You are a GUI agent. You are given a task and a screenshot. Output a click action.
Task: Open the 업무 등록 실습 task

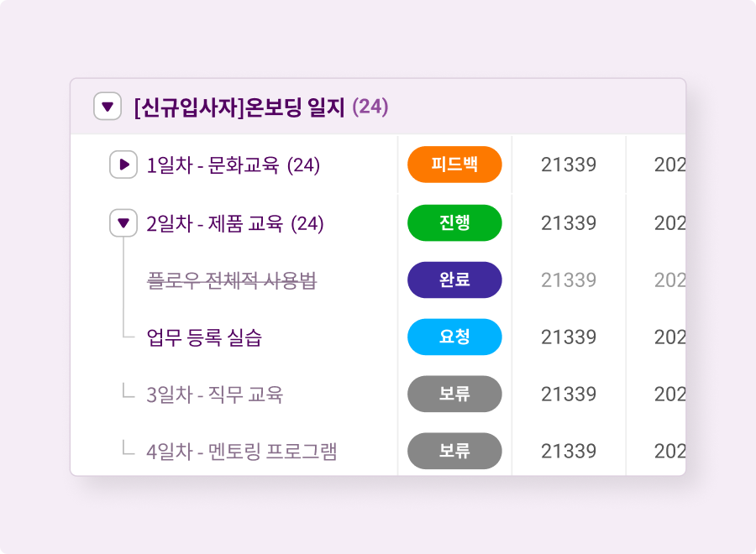click(204, 337)
